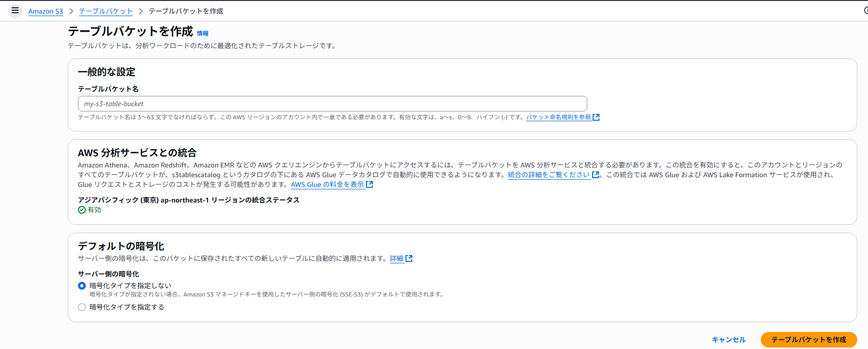
Task: Click the デフォルトの暗号化 heading
Action: click(121, 246)
